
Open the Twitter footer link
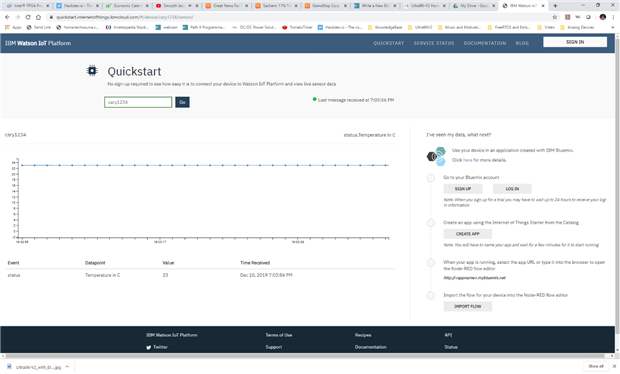[x=157, y=347]
